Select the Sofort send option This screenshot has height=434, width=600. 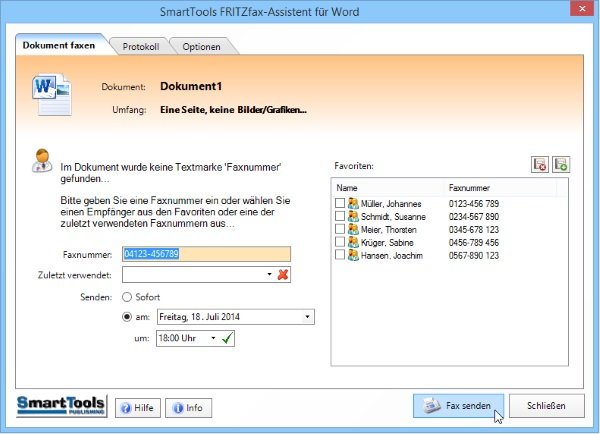coord(127,297)
